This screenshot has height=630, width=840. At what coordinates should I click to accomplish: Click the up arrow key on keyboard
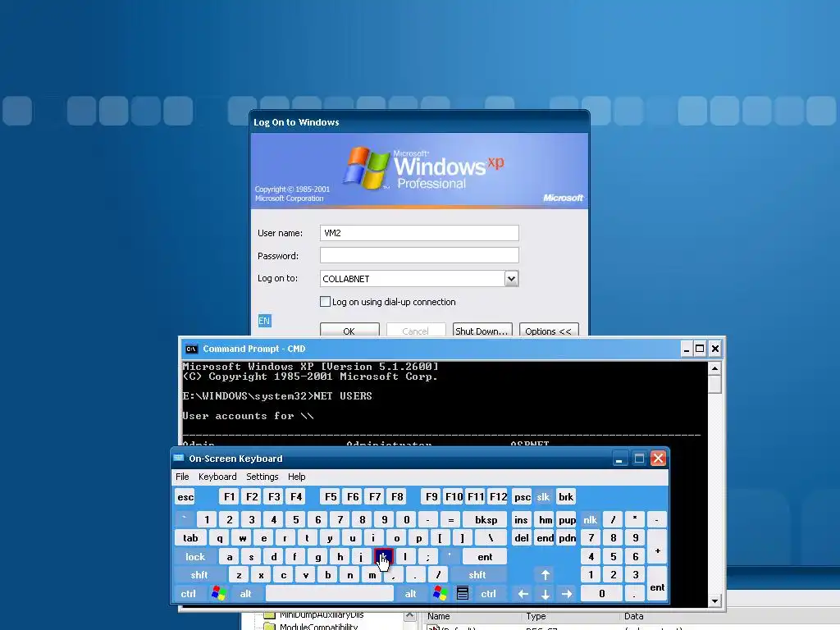pos(546,575)
